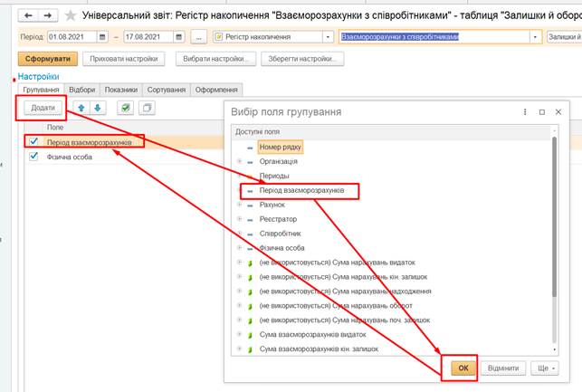Click the forward navigation arrow

(47, 15)
